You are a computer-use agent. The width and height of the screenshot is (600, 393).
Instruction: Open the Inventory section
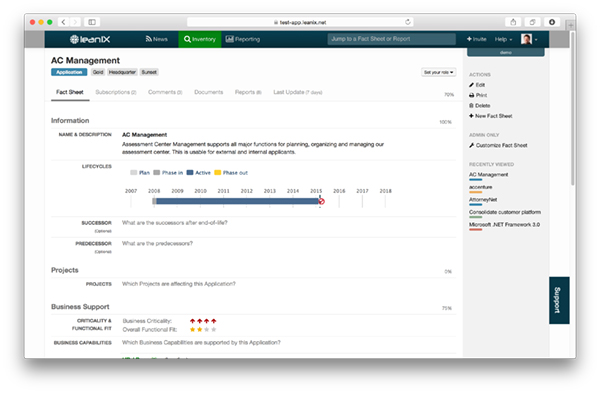click(200, 39)
